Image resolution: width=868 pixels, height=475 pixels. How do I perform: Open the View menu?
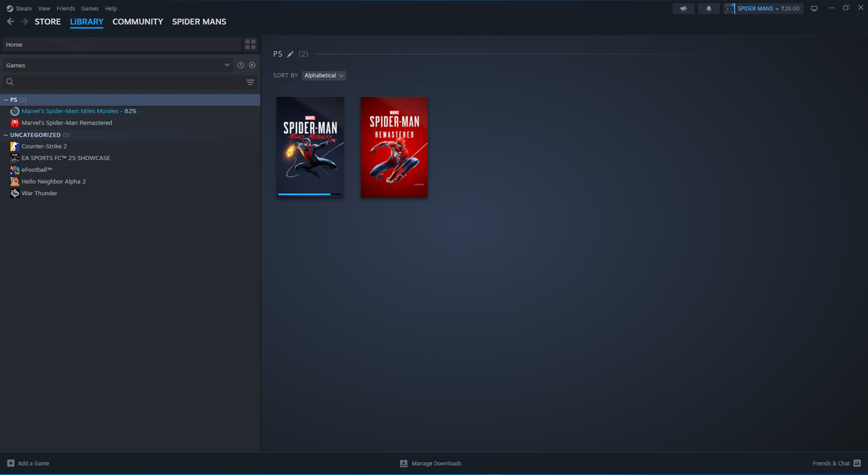click(x=44, y=9)
